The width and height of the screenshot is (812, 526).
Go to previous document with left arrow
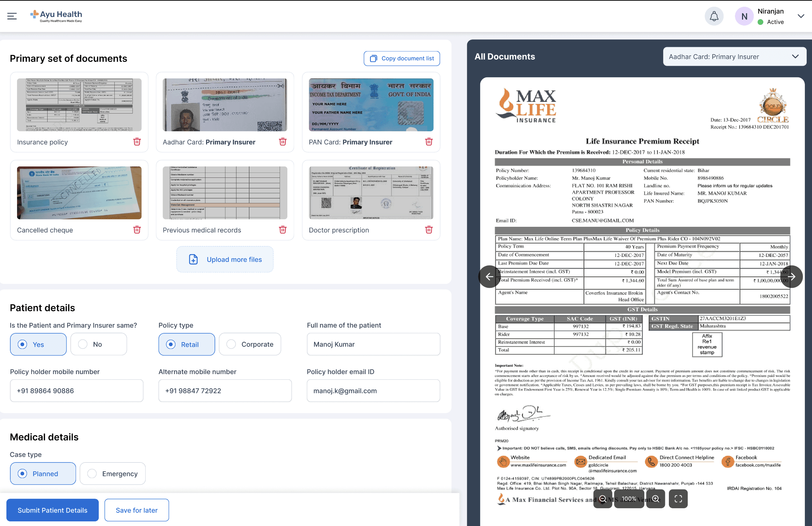click(489, 276)
